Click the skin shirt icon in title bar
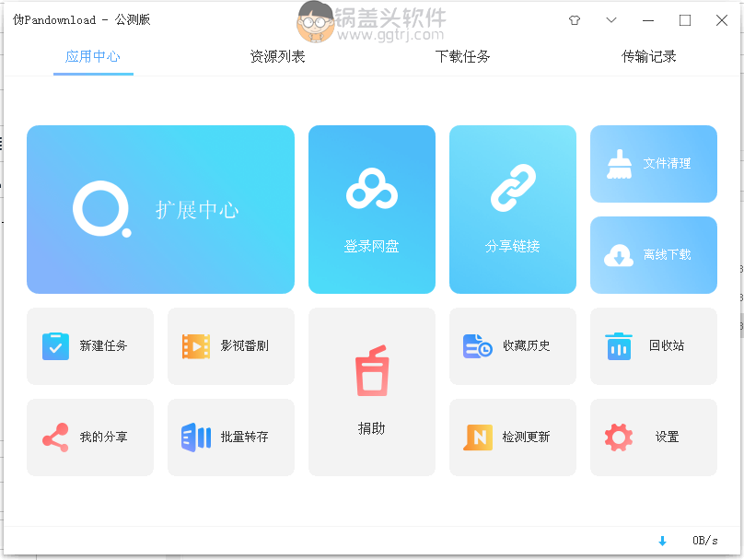Image resolution: width=744 pixels, height=560 pixels. click(x=575, y=20)
